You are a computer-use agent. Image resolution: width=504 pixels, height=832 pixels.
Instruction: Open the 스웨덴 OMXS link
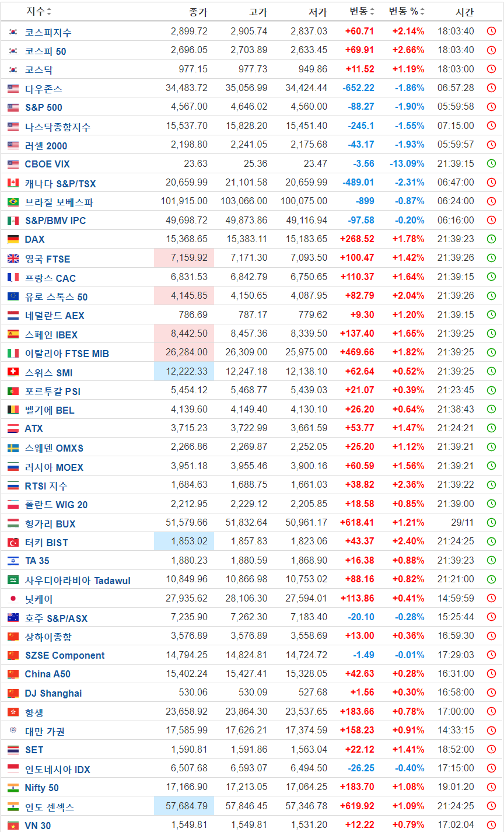coord(54,448)
